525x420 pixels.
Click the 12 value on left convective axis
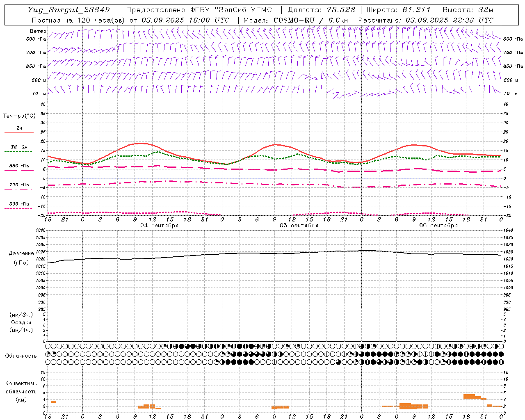42,372
